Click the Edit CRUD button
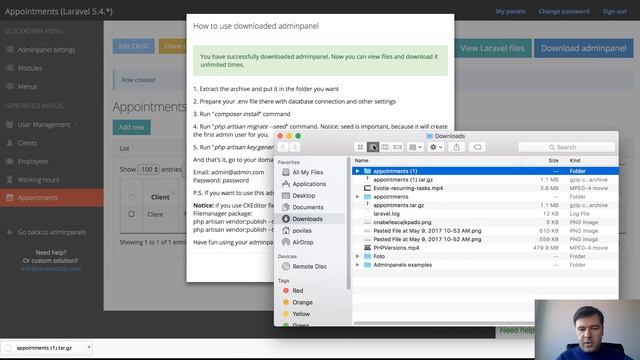 click(134, 46)
